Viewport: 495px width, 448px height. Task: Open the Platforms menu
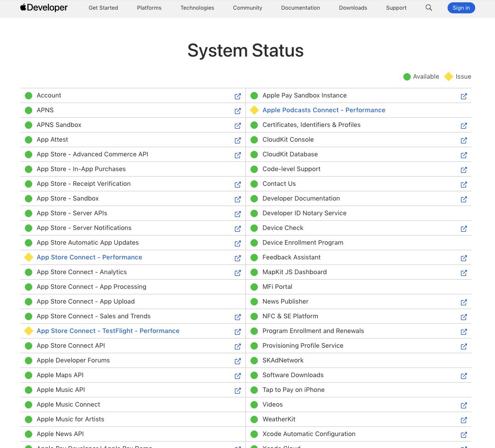click(149, 7)
